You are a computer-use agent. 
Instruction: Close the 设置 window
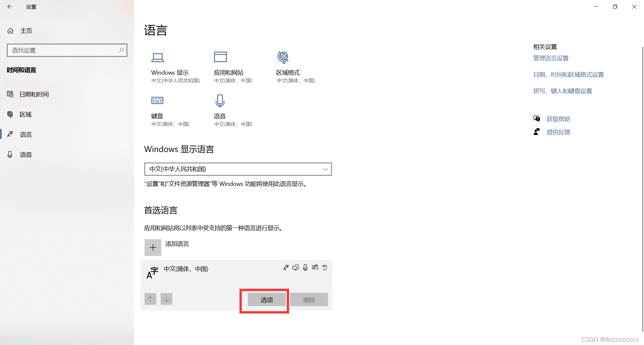[x=634, y=7]
